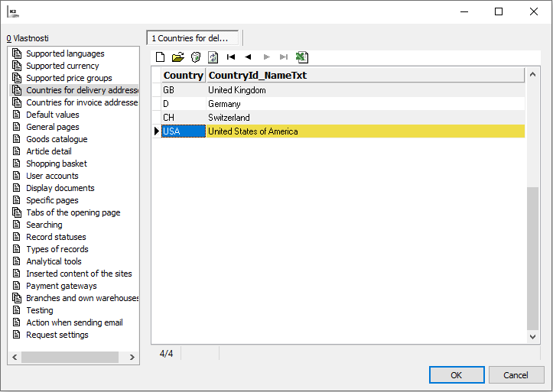Open Shopping basket settings

[x=57, y=164]
